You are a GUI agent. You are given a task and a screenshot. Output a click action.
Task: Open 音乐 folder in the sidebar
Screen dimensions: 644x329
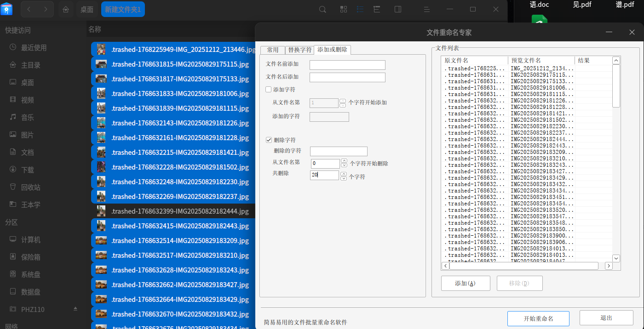(28, 118)
